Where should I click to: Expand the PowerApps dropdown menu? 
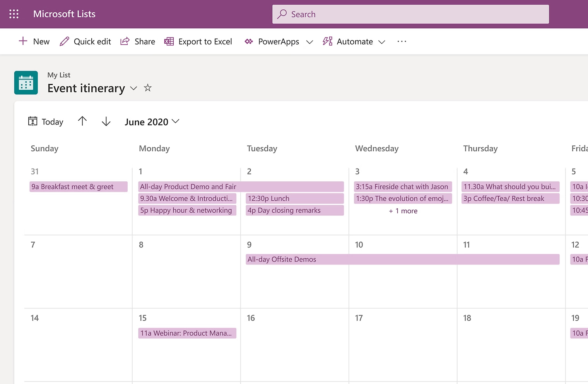tap(309, 42)
